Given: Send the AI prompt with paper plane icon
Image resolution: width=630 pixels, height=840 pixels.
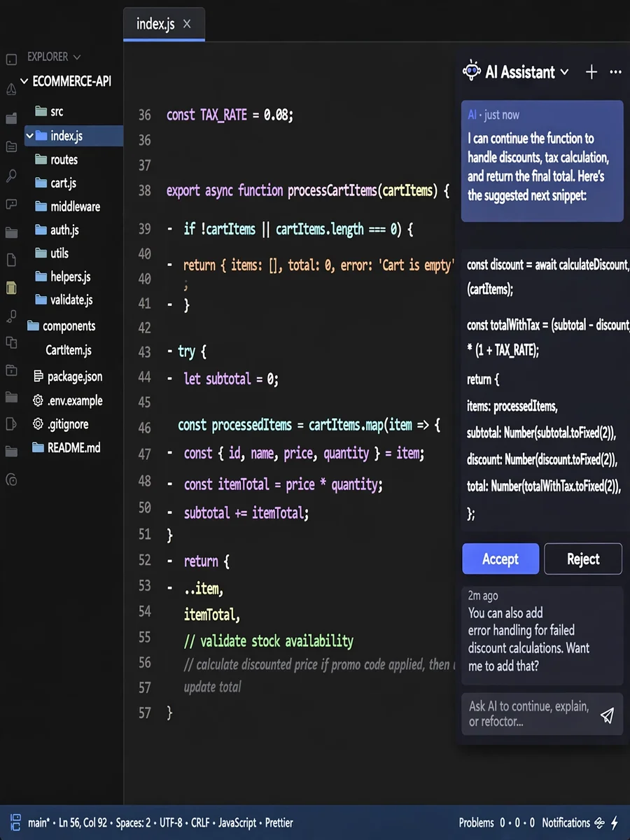Looking at the screenshot, I should point(607,715).
